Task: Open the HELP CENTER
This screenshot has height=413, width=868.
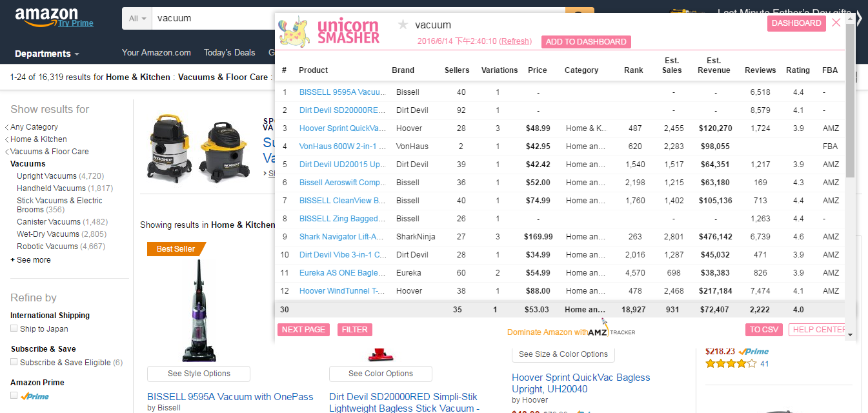Action: coord(817,330)
